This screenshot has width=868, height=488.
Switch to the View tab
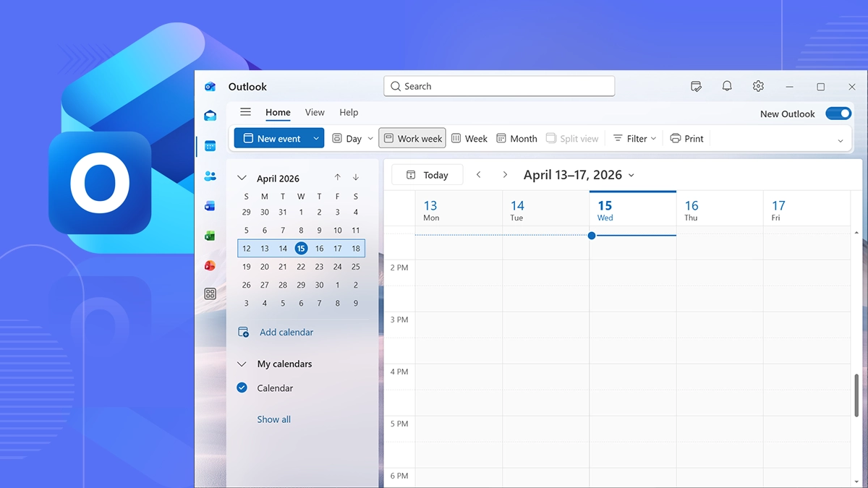pyautogui.click(x=315, y=112)
